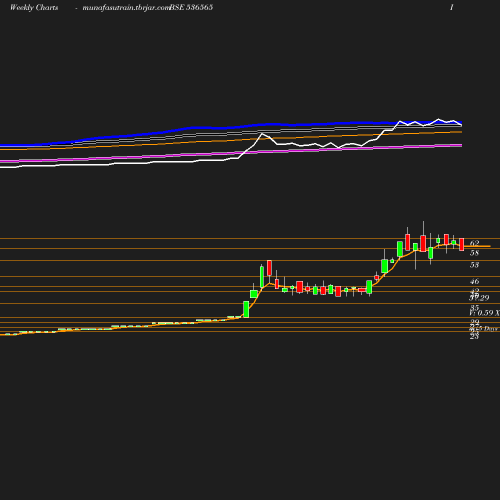Click the price label '58'
The height and width of the screenshot is (500, 500).
point(474,253)
